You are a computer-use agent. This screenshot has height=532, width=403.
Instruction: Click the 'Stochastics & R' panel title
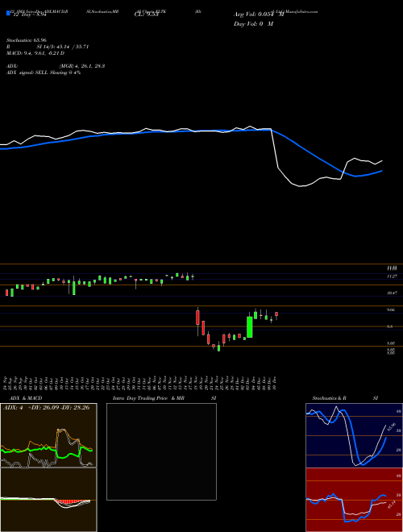pos(329,398)
